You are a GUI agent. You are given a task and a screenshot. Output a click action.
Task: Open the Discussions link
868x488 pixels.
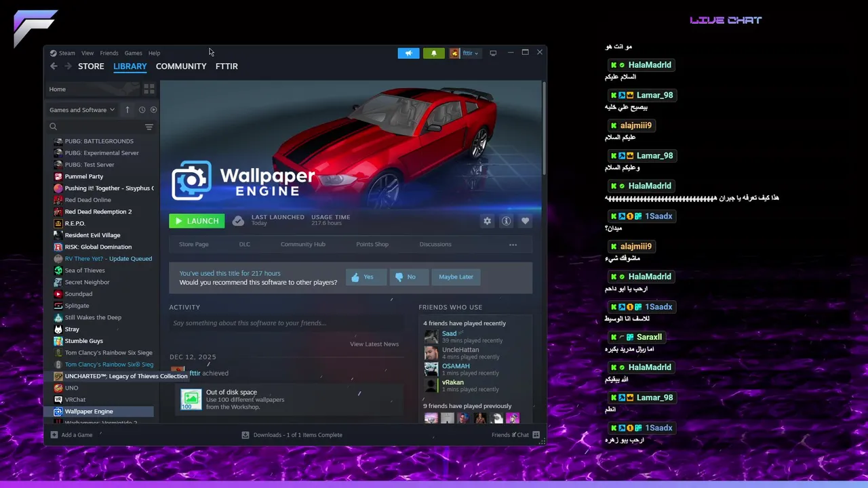click(x=435, y=245)
